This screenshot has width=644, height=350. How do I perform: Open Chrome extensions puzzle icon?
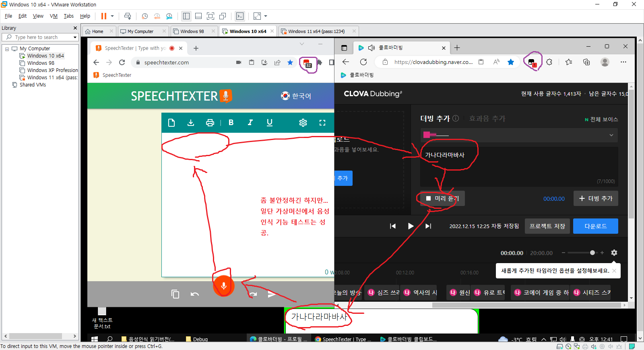click(x=320, y=62)
